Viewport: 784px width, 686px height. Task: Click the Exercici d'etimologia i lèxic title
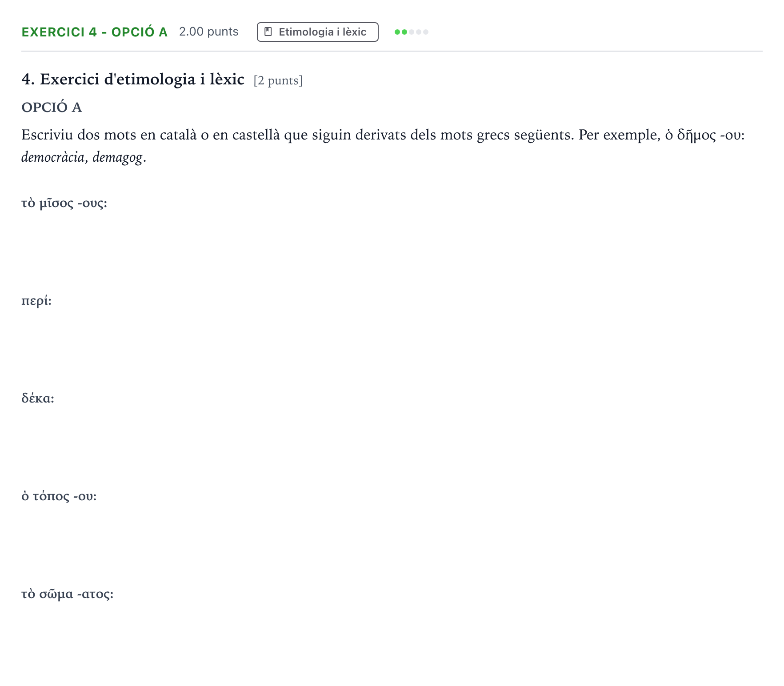tap(133, 80)
